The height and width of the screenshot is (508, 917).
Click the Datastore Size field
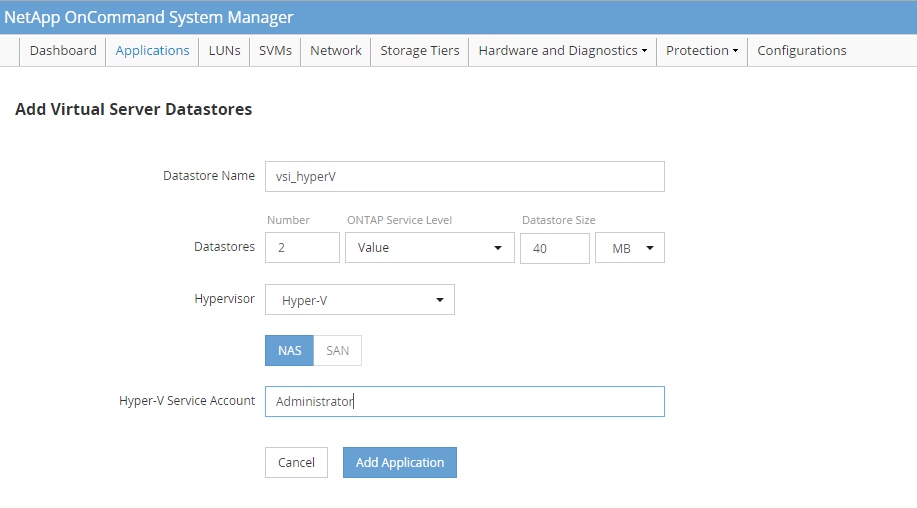[x=554, y=248]
